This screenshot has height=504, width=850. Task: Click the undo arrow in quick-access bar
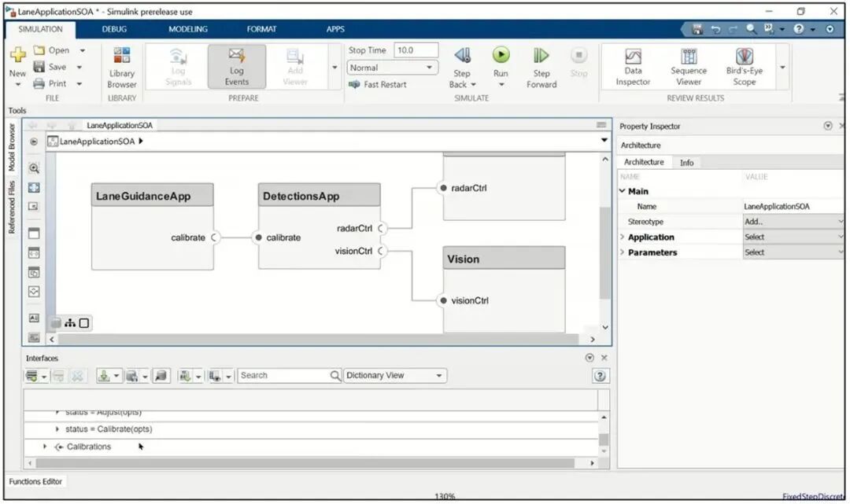(715, 29)
